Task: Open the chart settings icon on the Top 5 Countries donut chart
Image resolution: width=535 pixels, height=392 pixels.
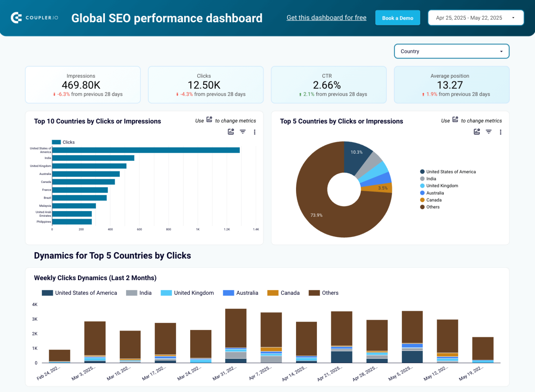Action: click(x=476, y=132)
